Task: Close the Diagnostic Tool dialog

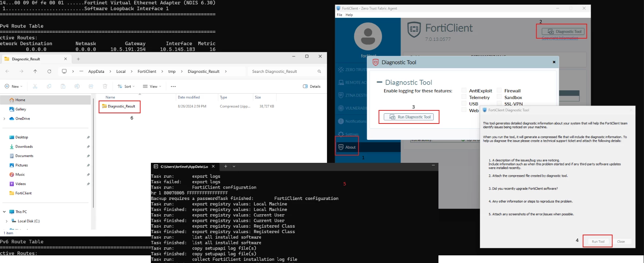Action: coord(554,62)
